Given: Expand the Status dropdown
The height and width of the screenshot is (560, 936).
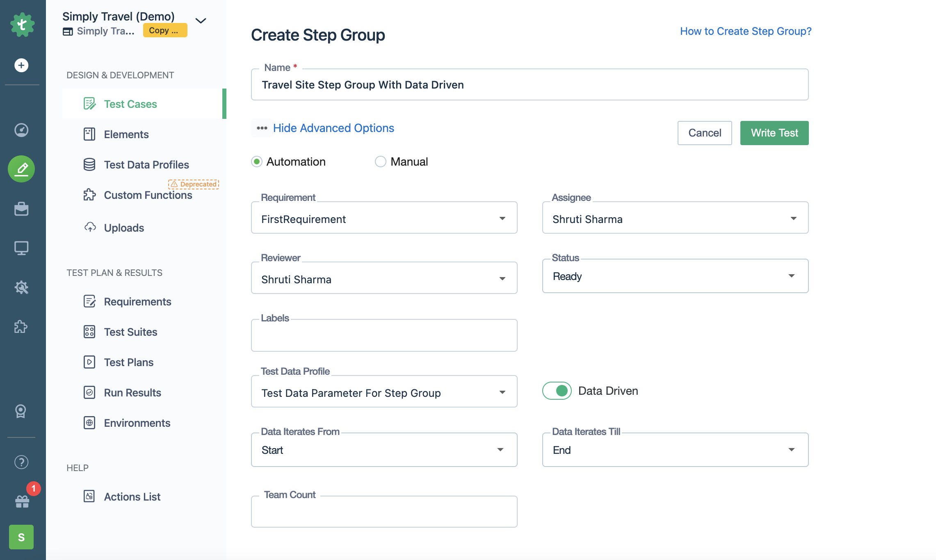Looking at the screenshot, I should 791,276.
